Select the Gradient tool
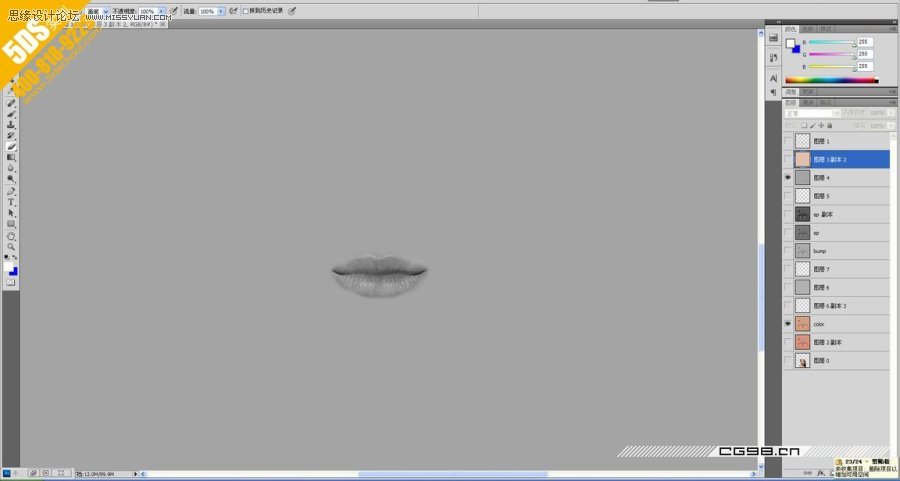 (12, 158)
